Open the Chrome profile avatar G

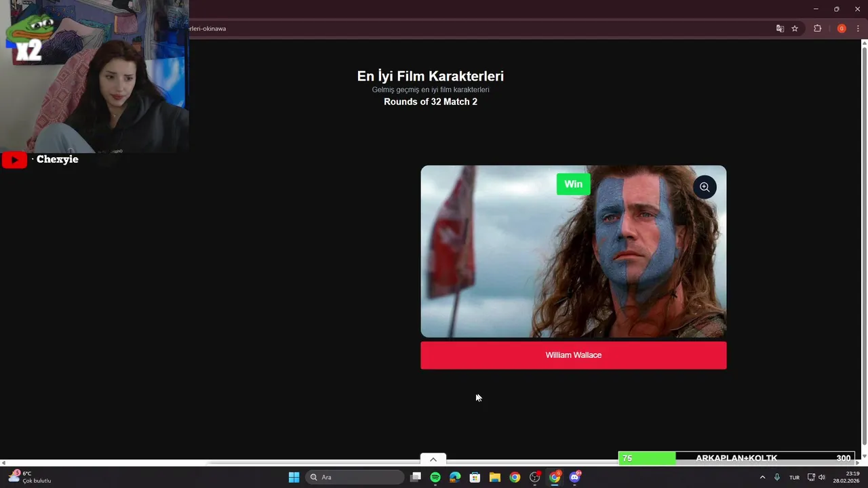(842, 28)
